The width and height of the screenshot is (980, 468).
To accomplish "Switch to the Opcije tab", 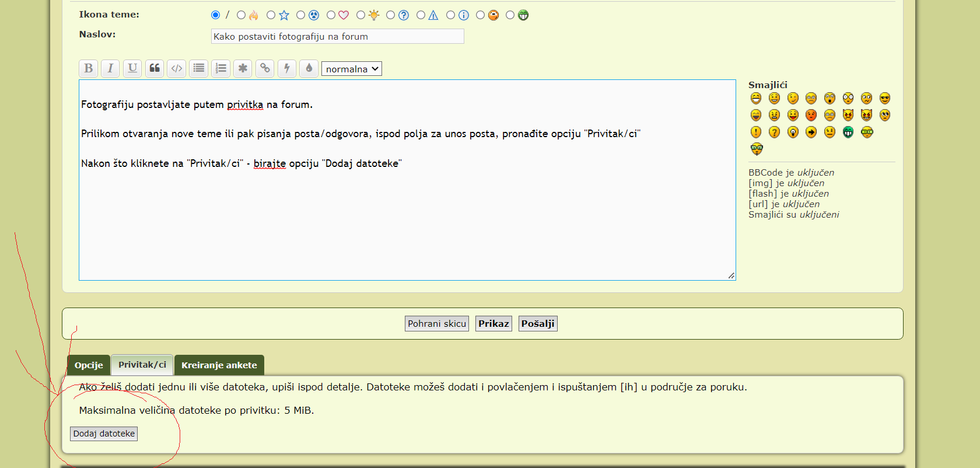I will coord(89,365).
